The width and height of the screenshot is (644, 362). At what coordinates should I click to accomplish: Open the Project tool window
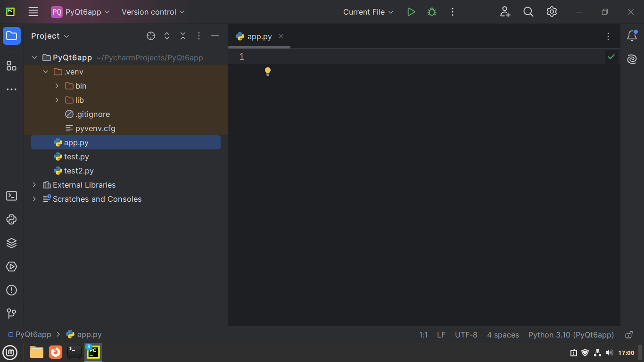(12, 36)
